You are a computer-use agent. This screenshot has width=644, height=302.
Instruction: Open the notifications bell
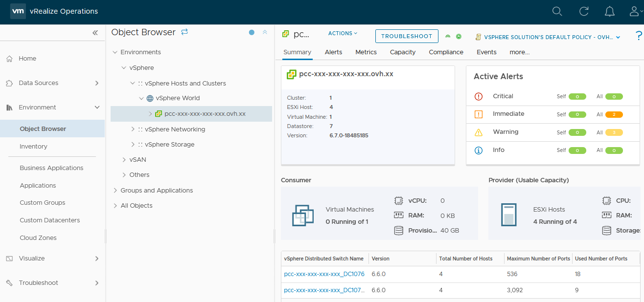pyautogui.click(x=609, y=11)
